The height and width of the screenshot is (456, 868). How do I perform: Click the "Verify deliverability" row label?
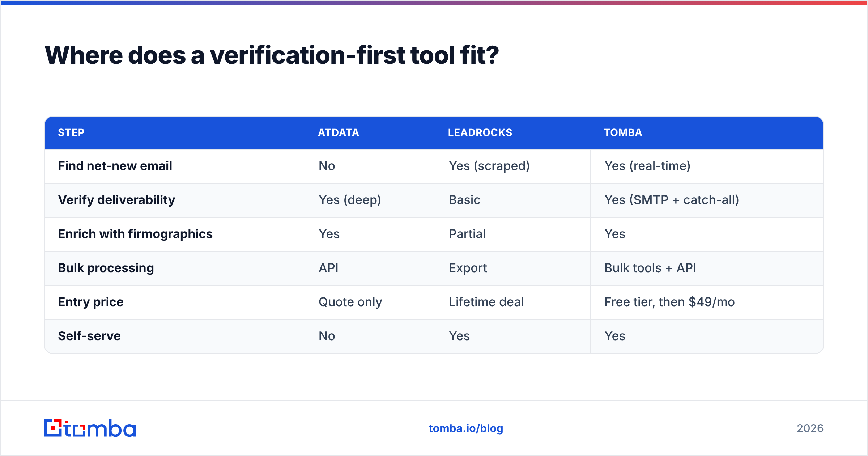click(x=116, y=200)
